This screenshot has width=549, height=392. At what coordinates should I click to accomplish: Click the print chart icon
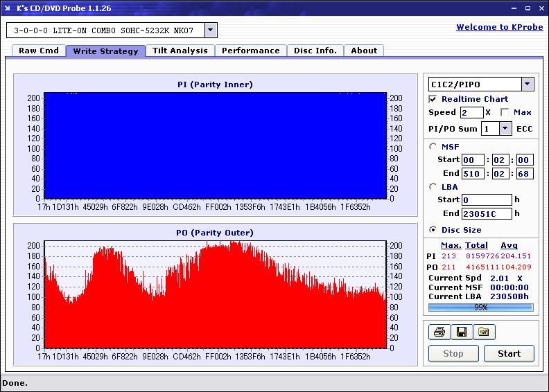[439, 332]
